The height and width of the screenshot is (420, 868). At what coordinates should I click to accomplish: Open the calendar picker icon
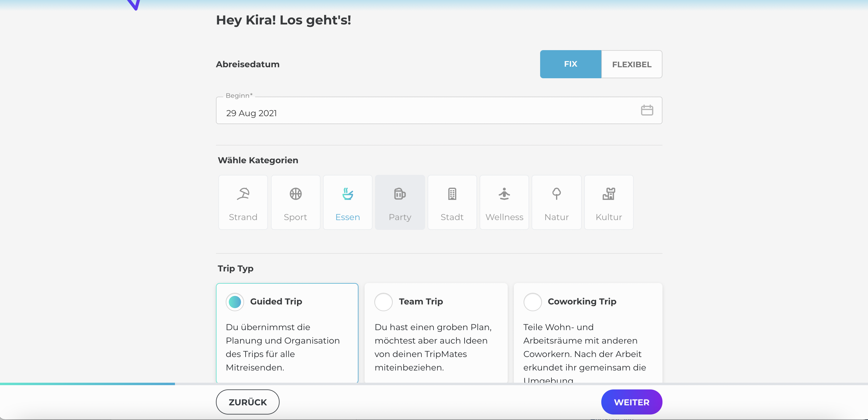coord(647,110)
